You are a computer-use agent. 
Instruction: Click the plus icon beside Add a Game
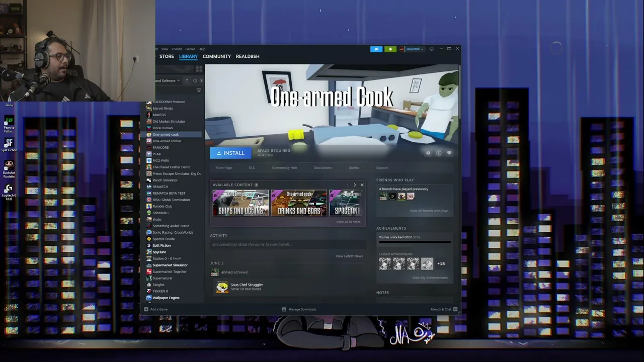coord(146,309)
